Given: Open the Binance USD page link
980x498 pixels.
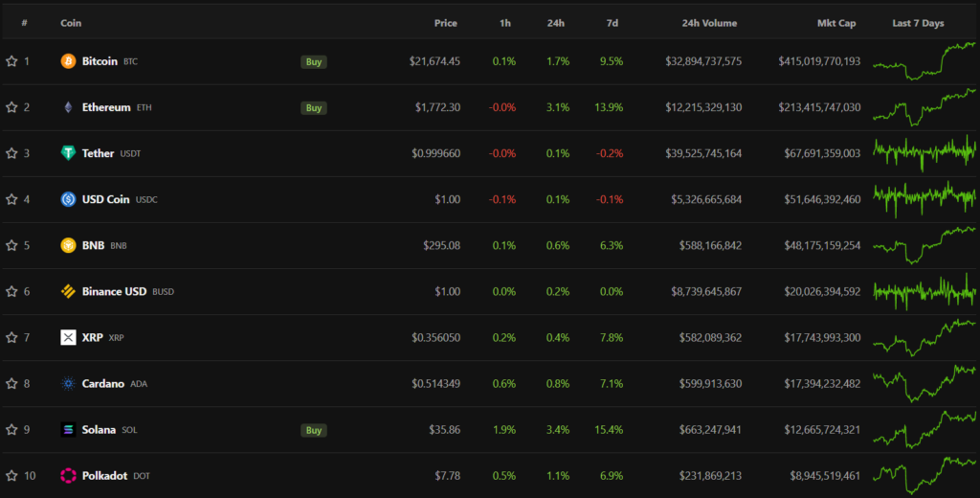Looking at the screenshot, I should pyautogui.click(x=115, y=291).
